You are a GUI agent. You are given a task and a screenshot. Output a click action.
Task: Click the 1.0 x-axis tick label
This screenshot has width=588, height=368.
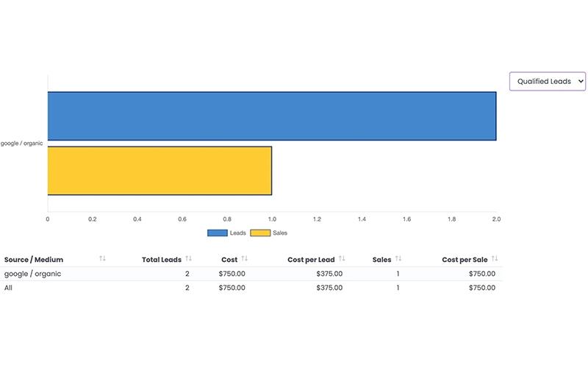[x=272, y=219]
